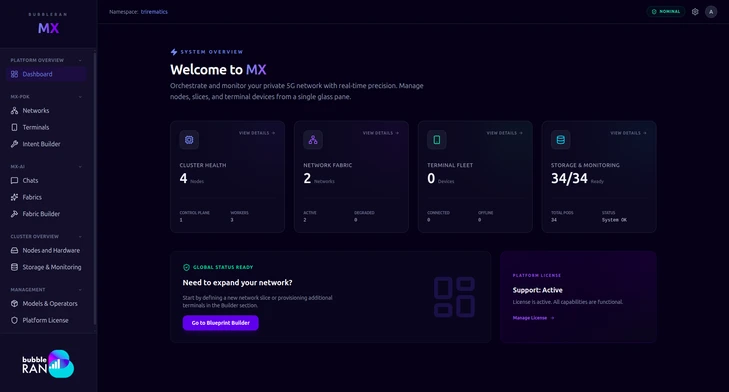
Task: Open Fabrics from the sidebar
Action: pos(46,197)
